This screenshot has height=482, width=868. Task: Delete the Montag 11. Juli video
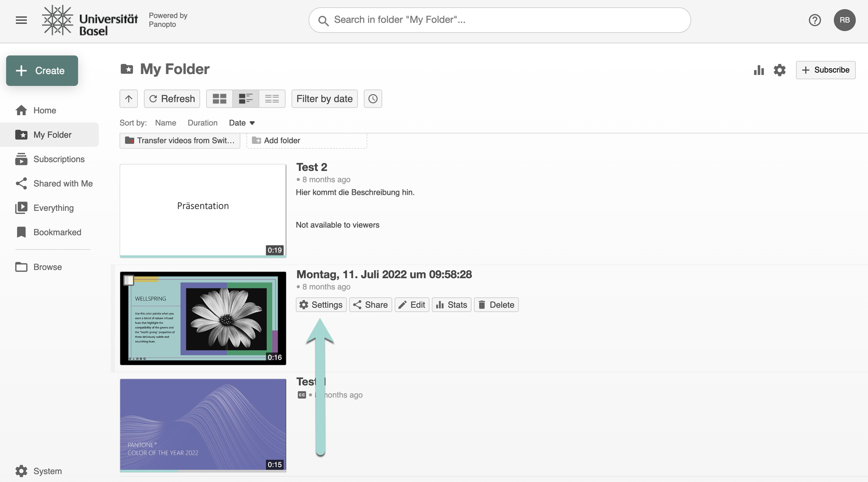coord(496,305)
